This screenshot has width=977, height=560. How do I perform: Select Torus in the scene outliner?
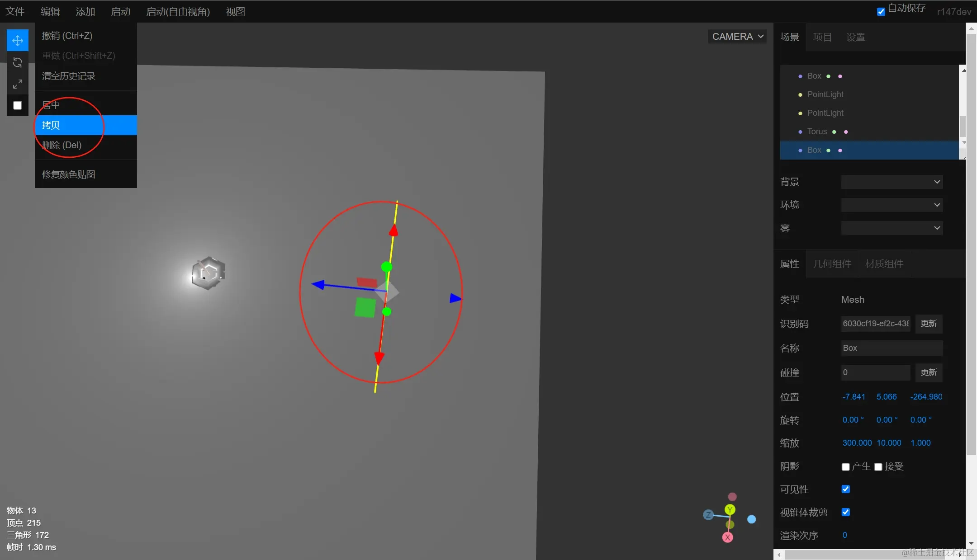(x=817, y=132)
